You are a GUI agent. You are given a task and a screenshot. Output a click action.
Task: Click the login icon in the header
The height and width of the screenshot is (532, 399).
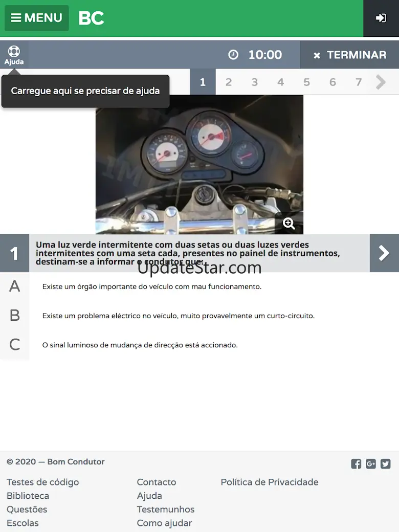381,18
